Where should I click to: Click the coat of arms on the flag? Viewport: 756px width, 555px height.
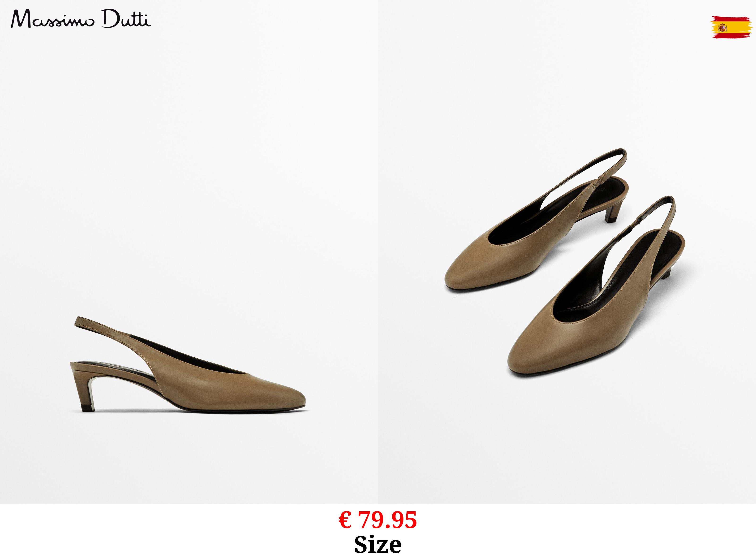pyautogui.click(x=723, y=28)
